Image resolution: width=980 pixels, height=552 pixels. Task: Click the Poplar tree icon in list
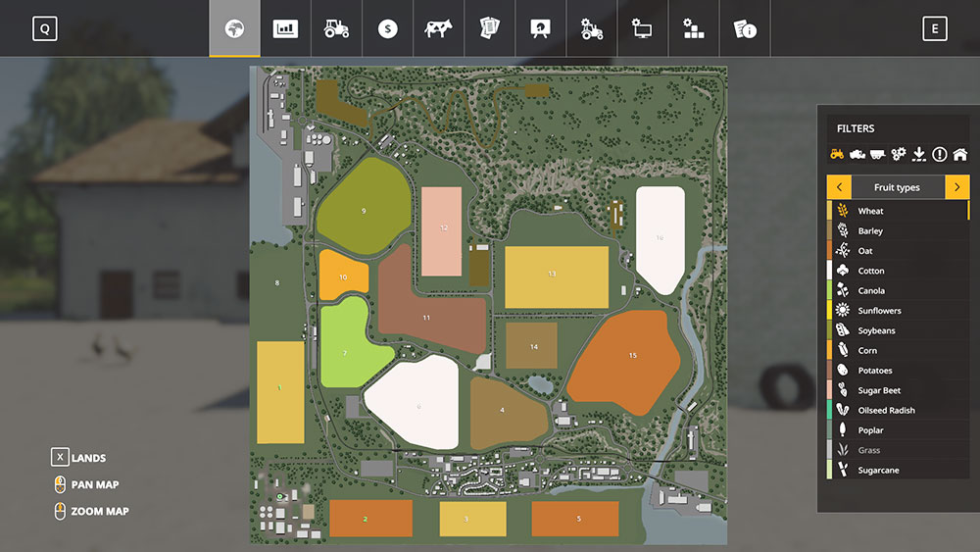(843, 429)
